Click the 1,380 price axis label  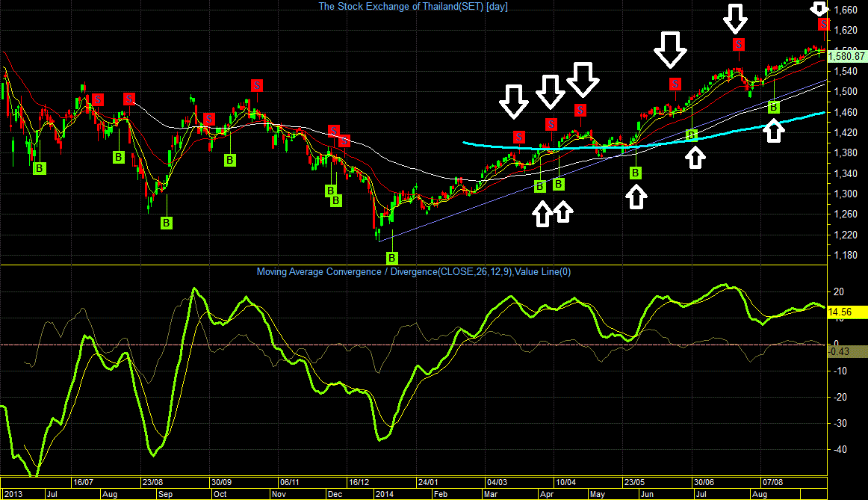pos(846,153)
